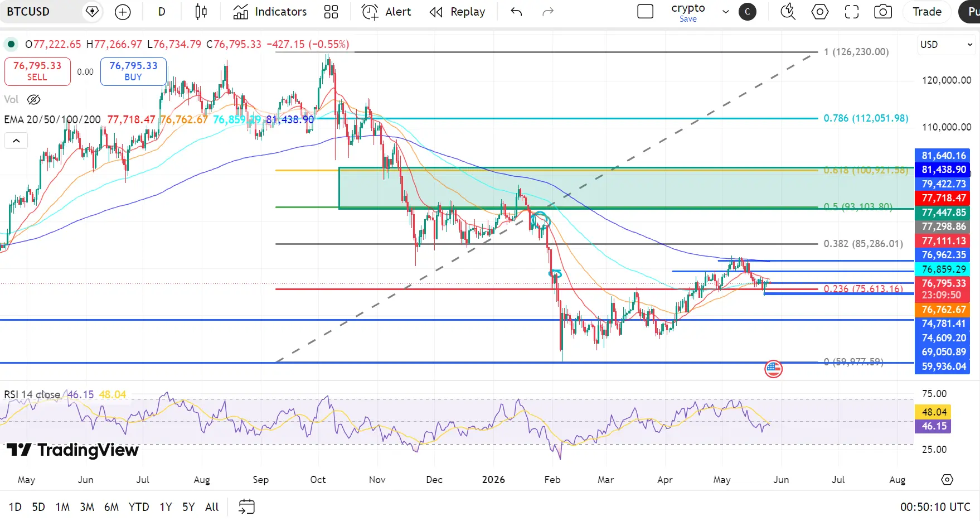
Task: Expand the layout management dropdown arrow
Action: click(725, 12)
